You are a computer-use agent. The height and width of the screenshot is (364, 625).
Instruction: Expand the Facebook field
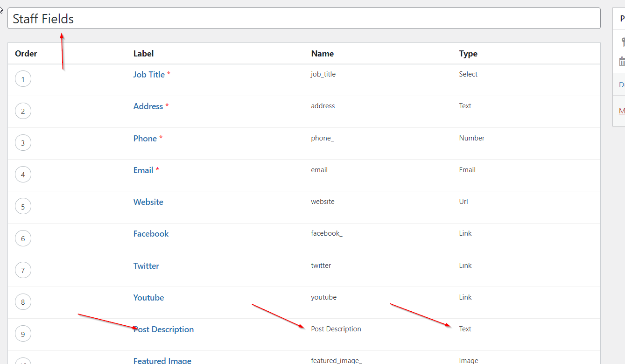point(151,234)
